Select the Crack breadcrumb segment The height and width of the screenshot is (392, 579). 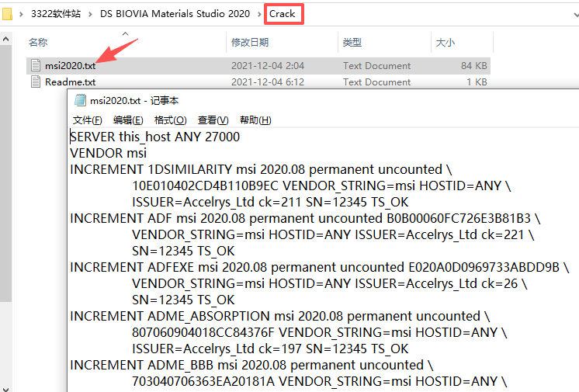pos(282,14)
